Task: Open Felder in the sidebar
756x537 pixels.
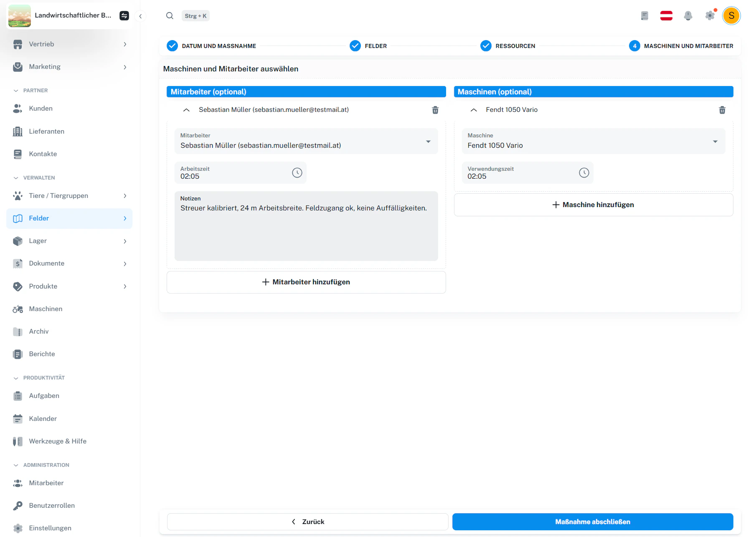Action: click(x=69, y=218)
